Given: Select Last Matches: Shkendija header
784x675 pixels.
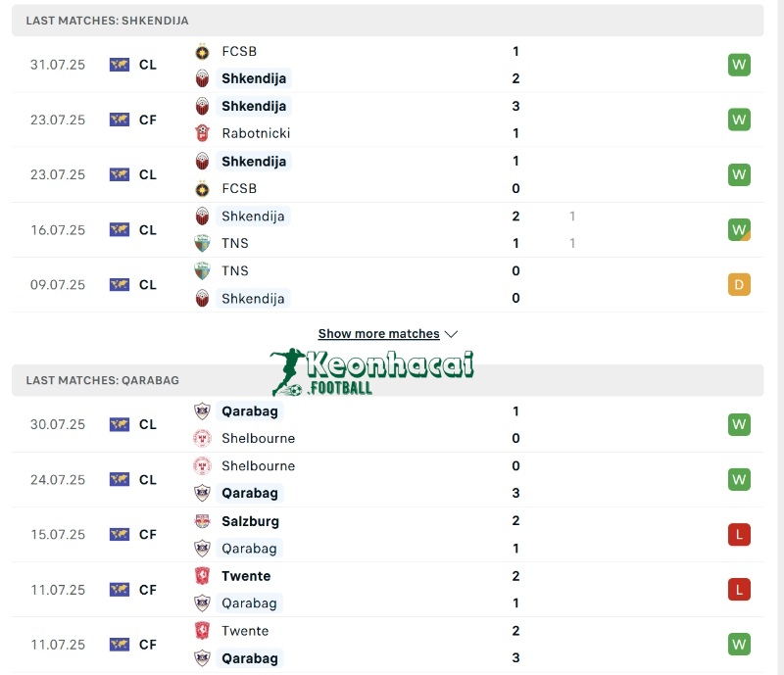Looking at the screenshot, I should click(x=108, y=21).
